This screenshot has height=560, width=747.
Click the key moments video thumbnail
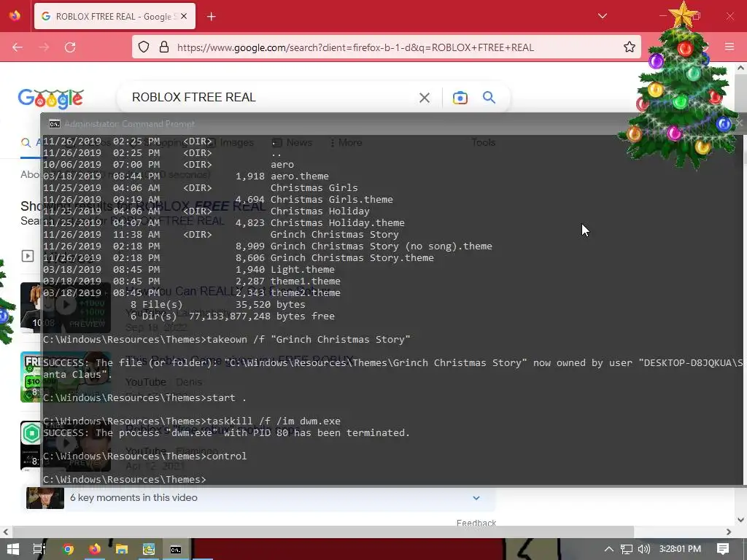(x=44, y=498)
